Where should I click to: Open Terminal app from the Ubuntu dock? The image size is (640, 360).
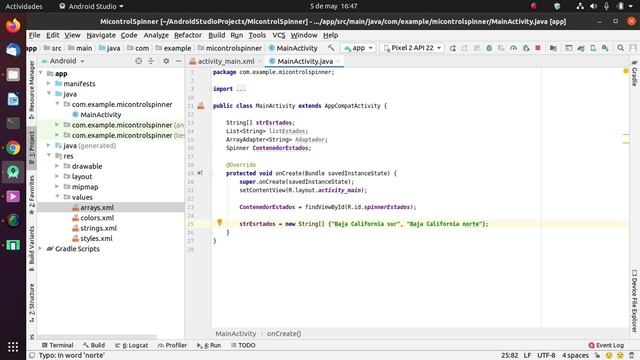(13, 123)
